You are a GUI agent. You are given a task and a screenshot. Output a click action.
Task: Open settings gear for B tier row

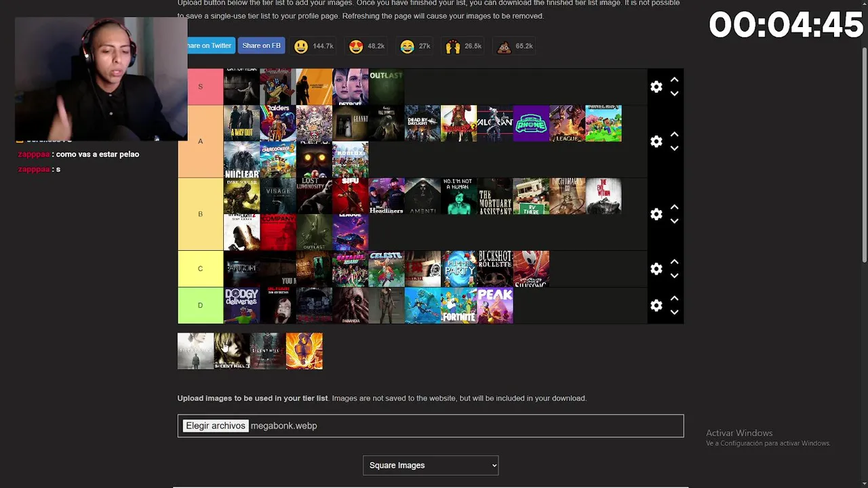(656, 214)
